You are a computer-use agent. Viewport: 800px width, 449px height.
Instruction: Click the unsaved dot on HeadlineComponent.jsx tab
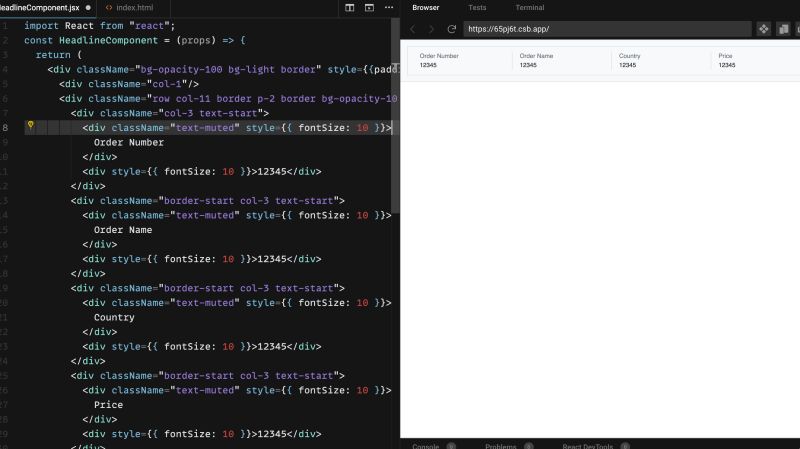88,8
